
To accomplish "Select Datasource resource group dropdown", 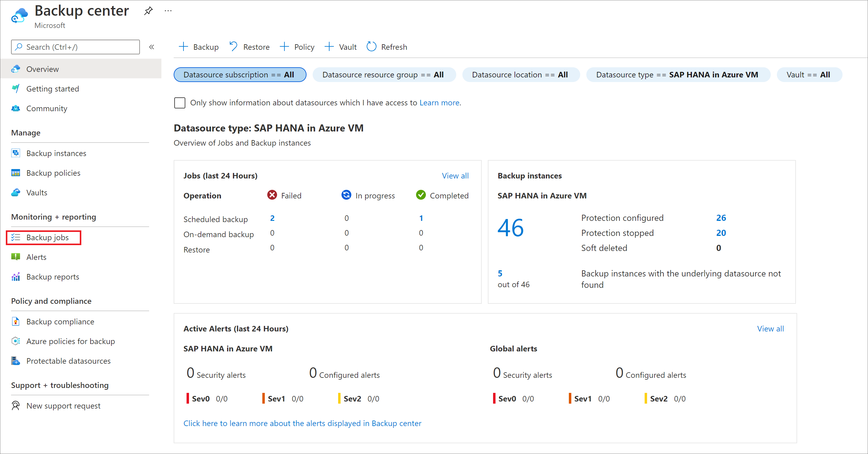I will pyautogui.click(x=383, y=75).
